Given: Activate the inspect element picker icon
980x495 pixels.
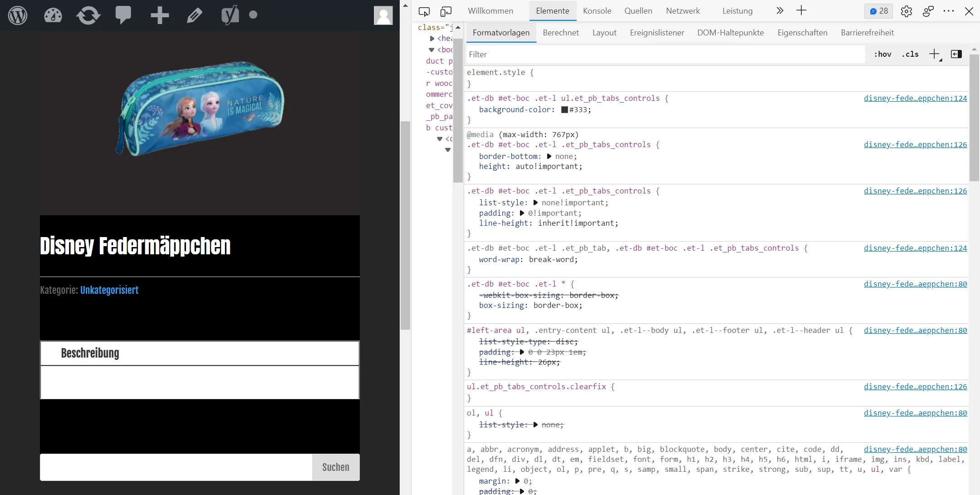Looking at the screenshot, I should point(424,11).
